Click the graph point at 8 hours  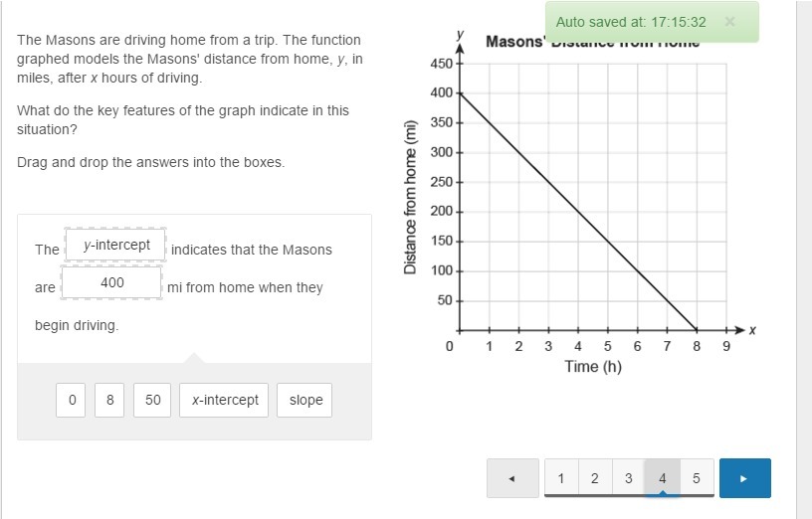point(696,330)
